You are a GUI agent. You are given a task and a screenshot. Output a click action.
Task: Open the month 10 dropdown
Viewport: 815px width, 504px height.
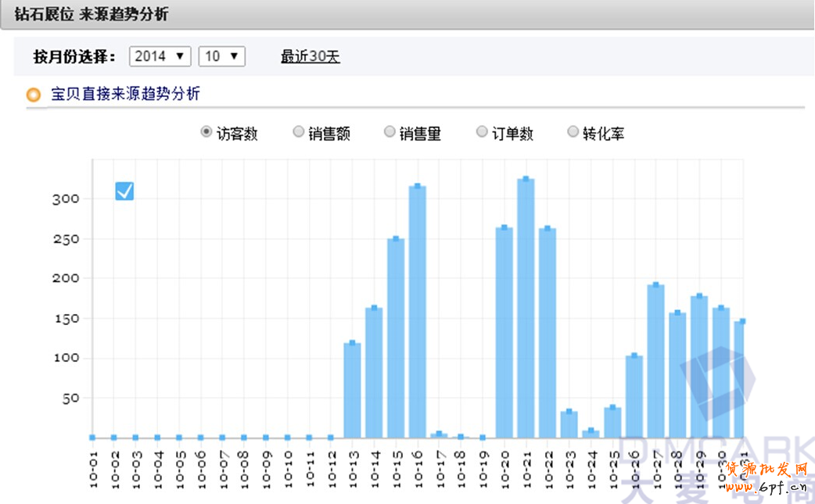221,56
